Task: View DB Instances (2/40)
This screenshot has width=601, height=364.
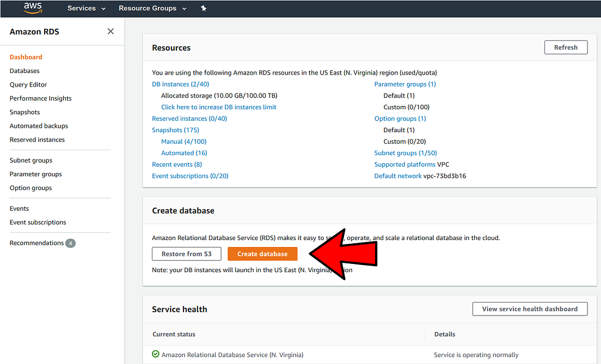Action: [180, 84]
